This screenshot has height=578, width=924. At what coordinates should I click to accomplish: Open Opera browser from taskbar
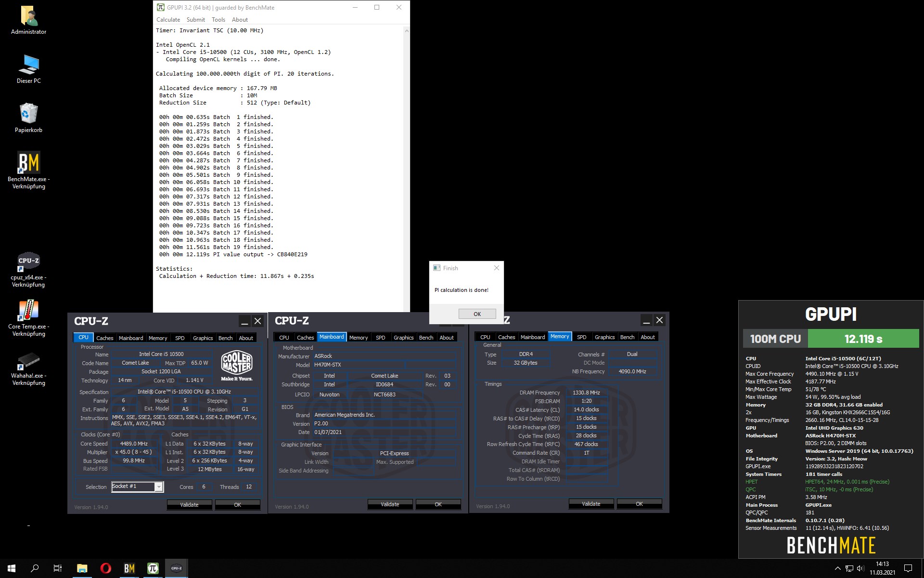pos(105,568)
